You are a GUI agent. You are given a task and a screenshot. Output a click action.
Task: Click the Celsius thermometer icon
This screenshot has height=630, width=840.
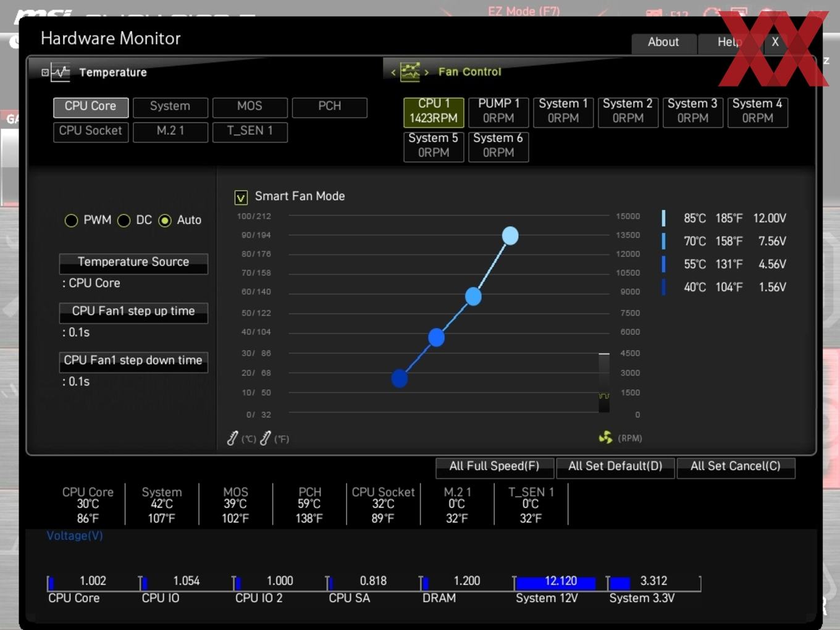(232, 439)
